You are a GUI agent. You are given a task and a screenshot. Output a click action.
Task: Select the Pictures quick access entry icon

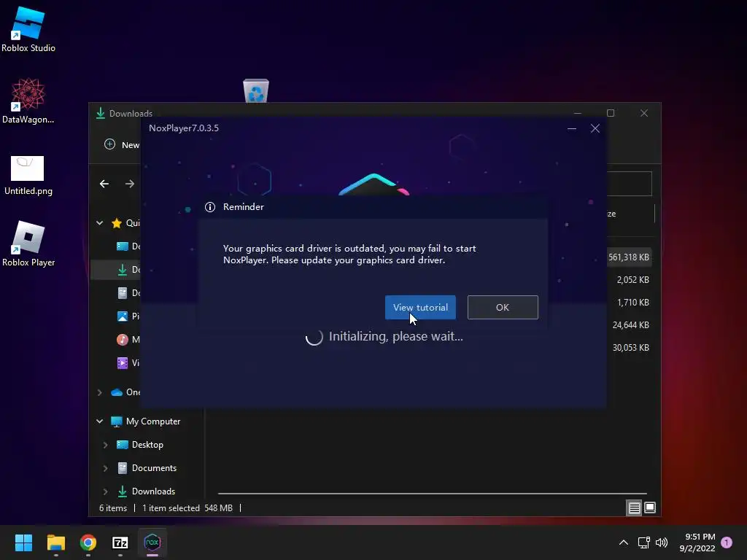[x=123, y=316]
